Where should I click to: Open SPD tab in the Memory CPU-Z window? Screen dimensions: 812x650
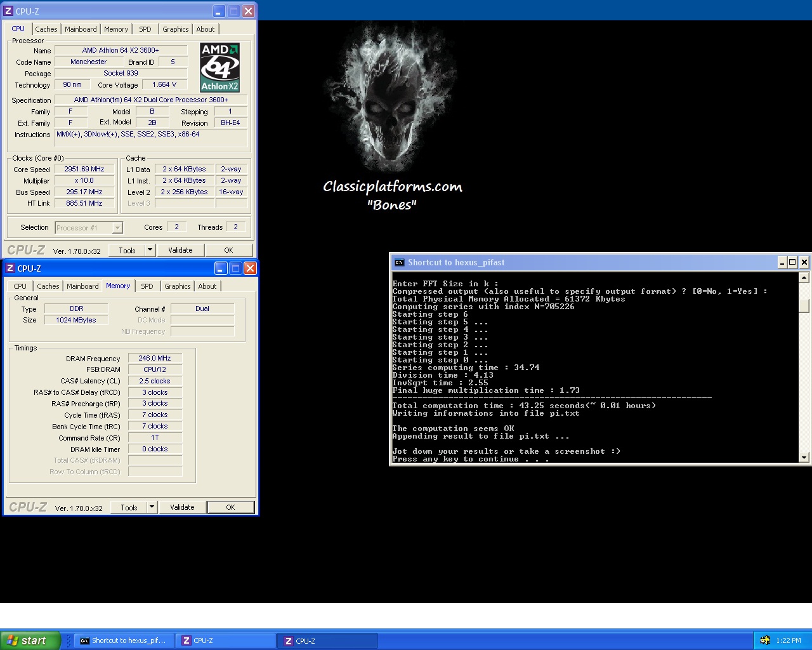pos(147,286)
